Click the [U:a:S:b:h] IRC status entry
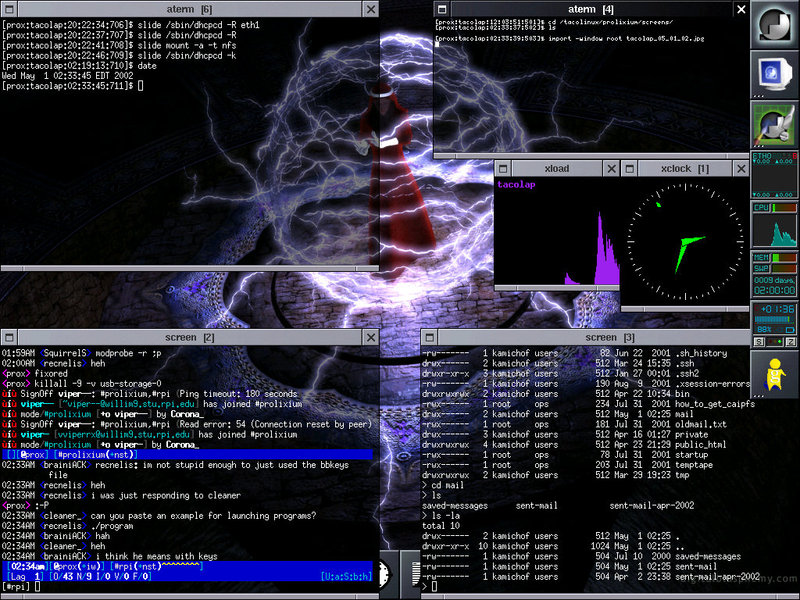 pos(346,577)
